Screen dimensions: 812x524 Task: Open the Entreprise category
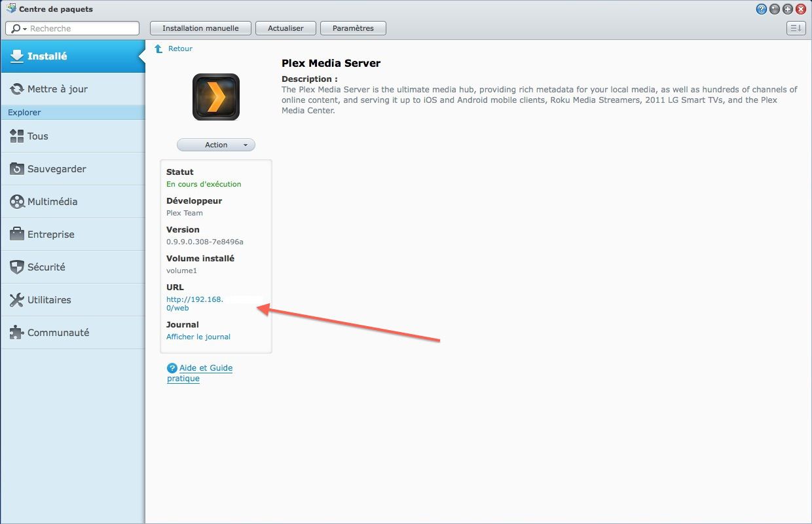pyautogui.click(x=73, y=234)
